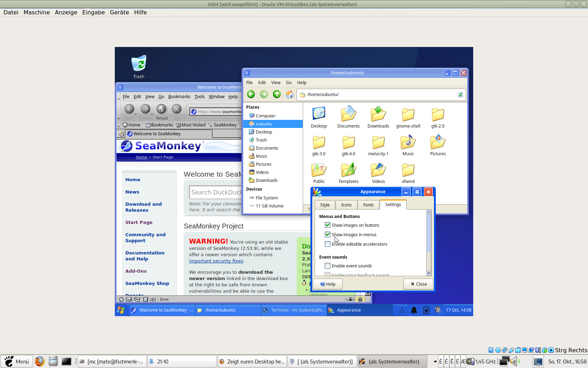Uncheck Show images on buttons

click(x=328, y=225)
